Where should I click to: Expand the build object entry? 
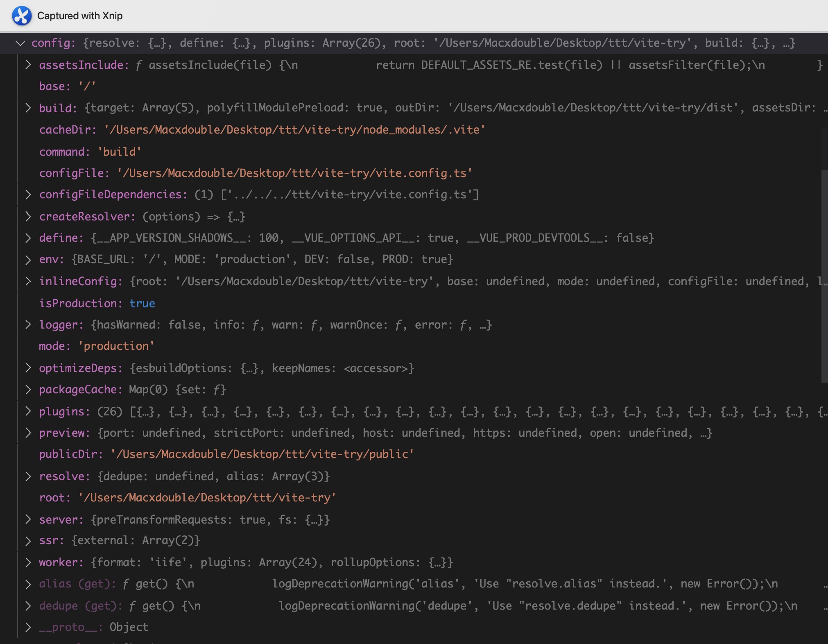[28, 108]
